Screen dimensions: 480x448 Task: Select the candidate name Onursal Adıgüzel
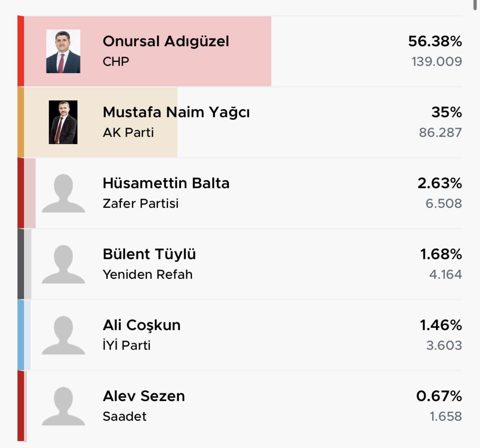pos(166,41)
